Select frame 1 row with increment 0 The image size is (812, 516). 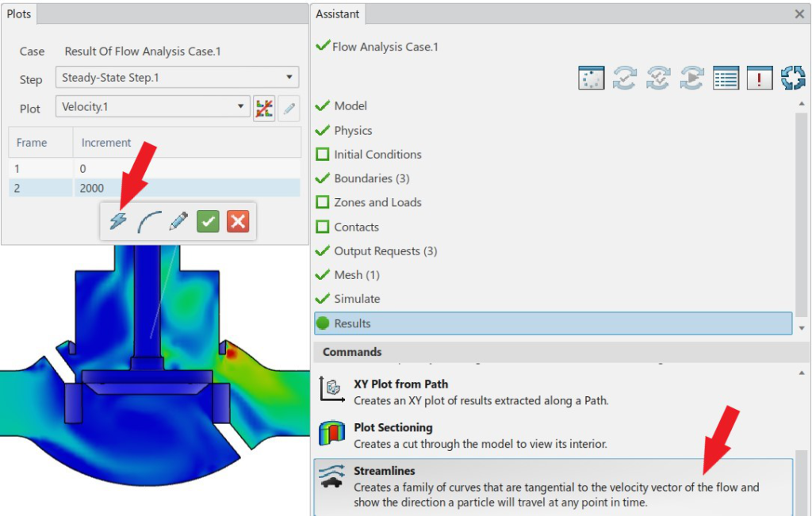pyautogui.click(x=155, y=169)
